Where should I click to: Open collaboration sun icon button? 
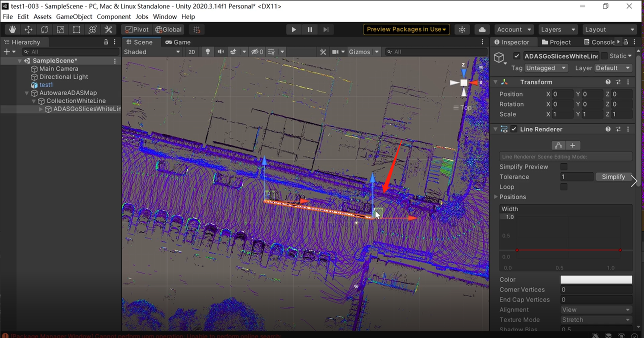pyautogui.click(x=462, y=29)
